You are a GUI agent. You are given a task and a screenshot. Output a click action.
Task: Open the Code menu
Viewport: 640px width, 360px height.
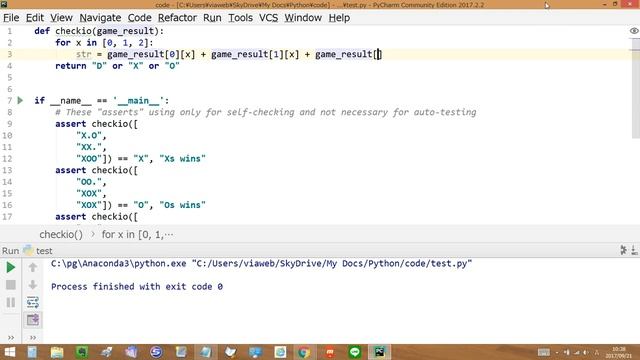[x=139, y=18]
